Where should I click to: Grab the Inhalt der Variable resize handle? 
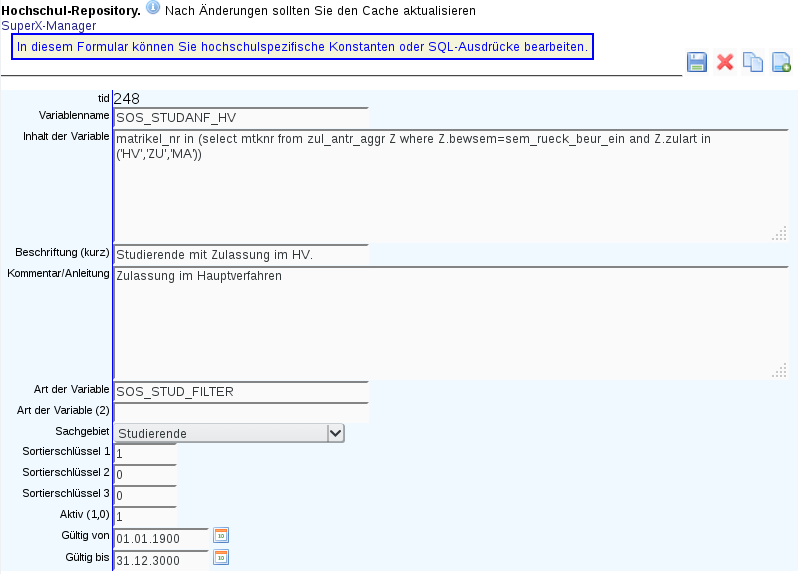tap(779, 234)
